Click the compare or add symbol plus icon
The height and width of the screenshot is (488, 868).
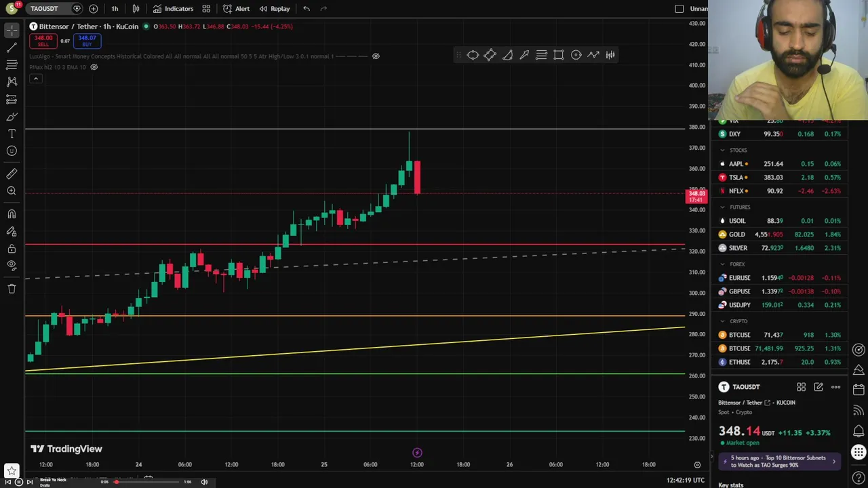94,9
